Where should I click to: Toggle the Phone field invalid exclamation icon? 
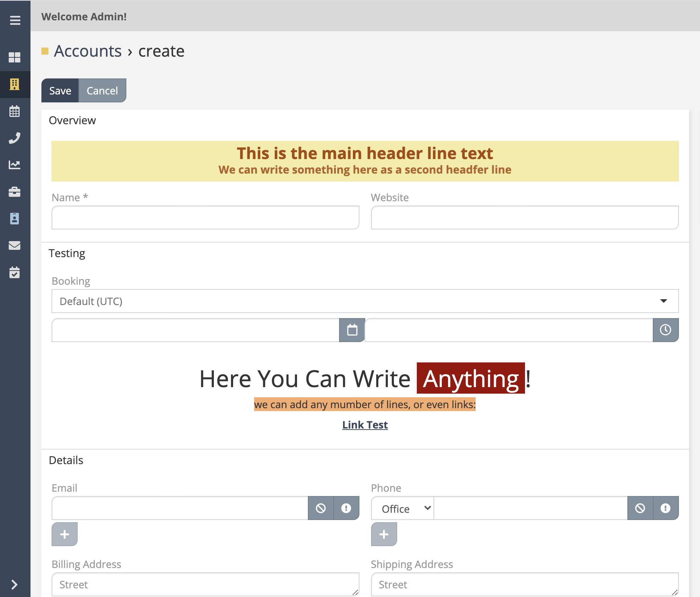point(666,508)
